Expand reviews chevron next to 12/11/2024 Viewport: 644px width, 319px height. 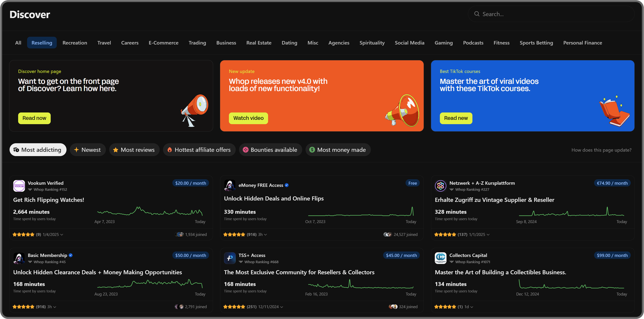pos(281,307)
